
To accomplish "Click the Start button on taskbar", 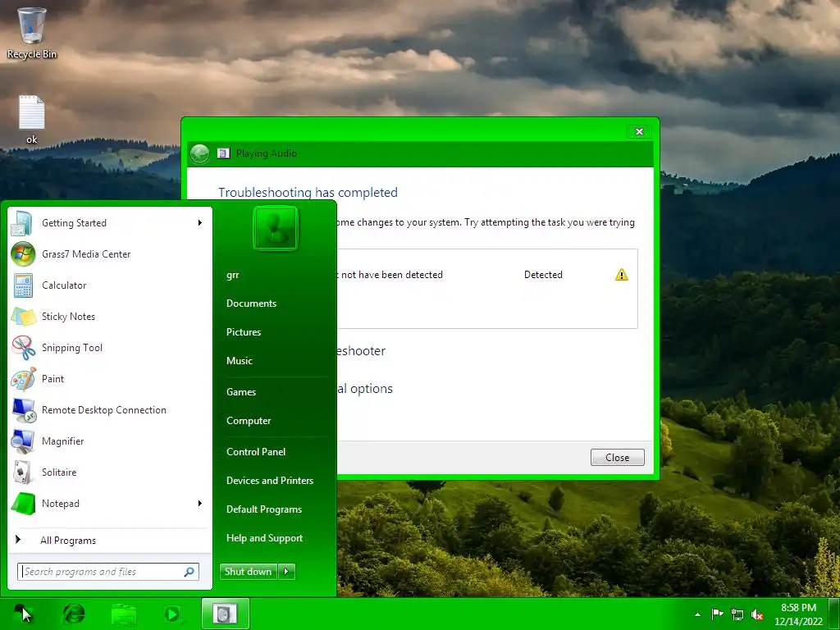I will click(22, 614).
